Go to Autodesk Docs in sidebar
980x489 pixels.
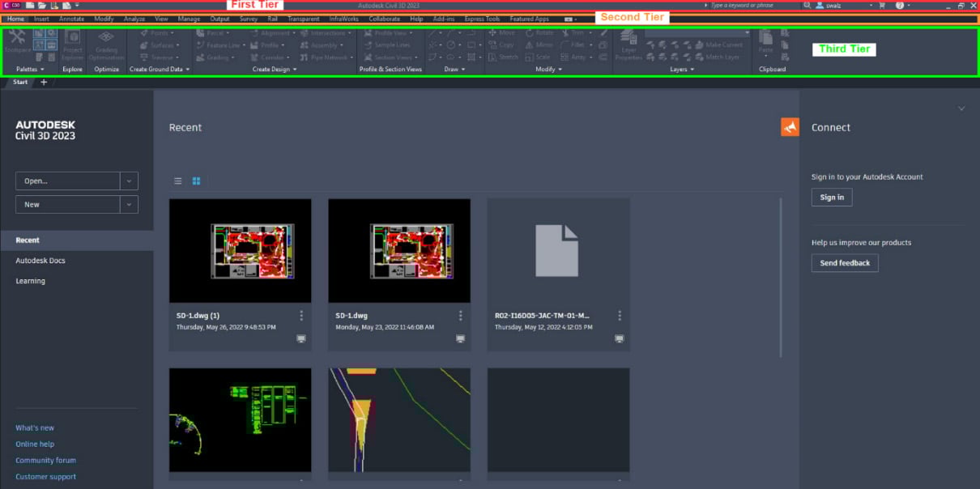[40, 261]
